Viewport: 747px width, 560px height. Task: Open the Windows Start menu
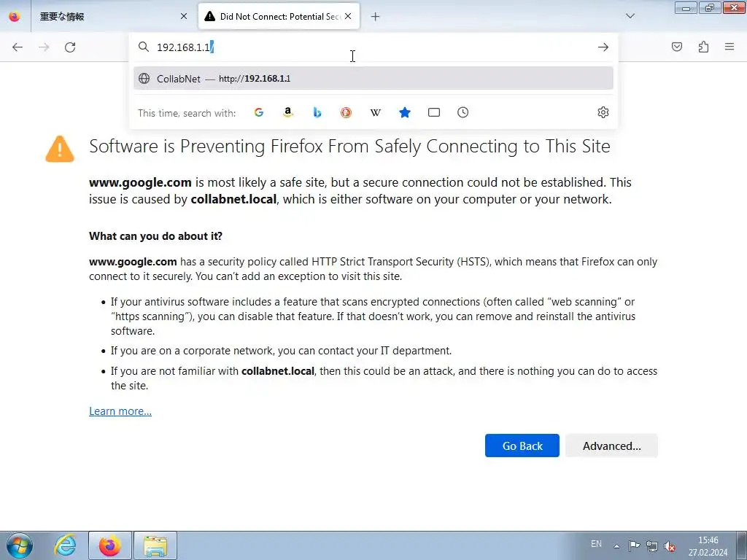[20, 545]
